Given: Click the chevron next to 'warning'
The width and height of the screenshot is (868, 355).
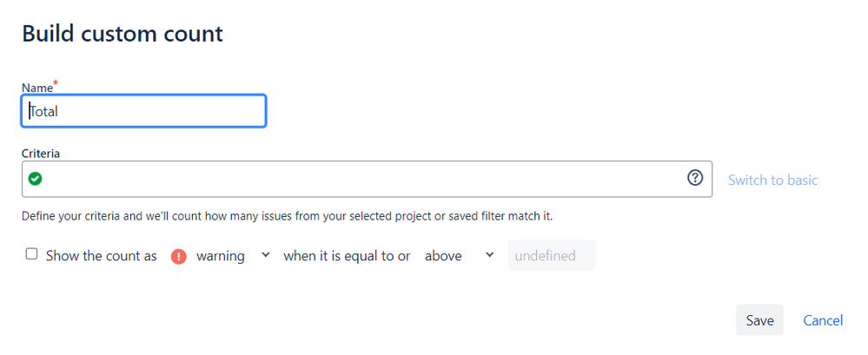Looking at the screenshot, I should click(265, 255).
